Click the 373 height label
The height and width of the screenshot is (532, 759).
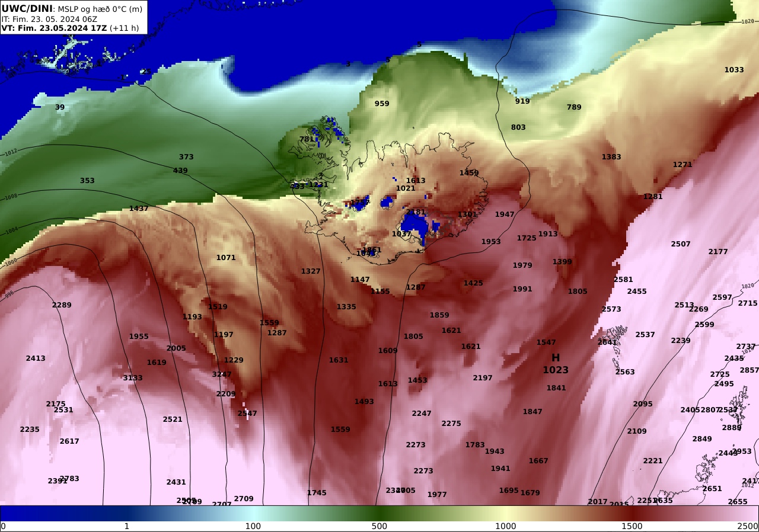pos(186,157)
